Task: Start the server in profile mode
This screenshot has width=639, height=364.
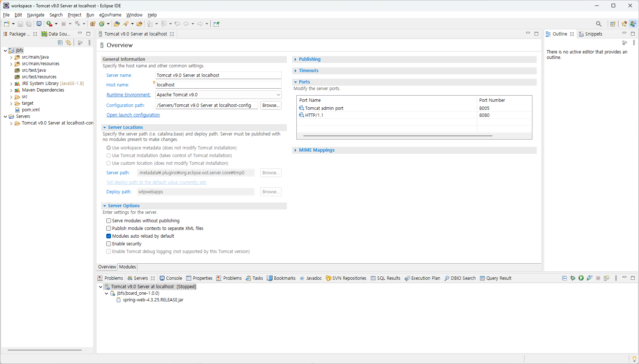Action: click(590, 278)
